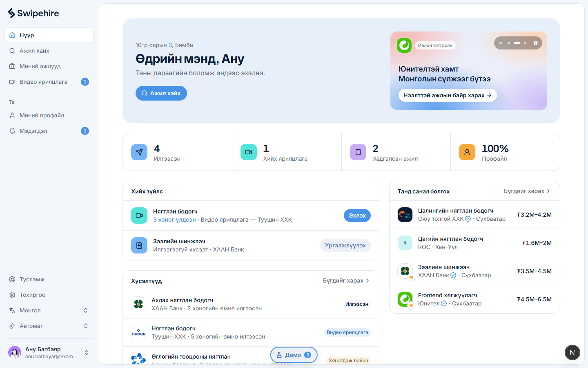Expand the Автомат theme selector
Screen dimensions: 588x368
49,326
